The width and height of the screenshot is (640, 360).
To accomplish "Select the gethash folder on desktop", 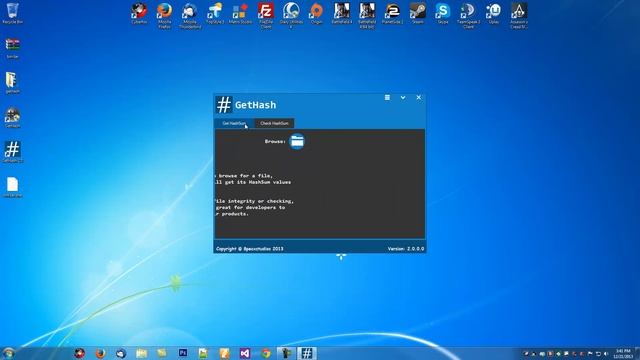I will 12,82.
